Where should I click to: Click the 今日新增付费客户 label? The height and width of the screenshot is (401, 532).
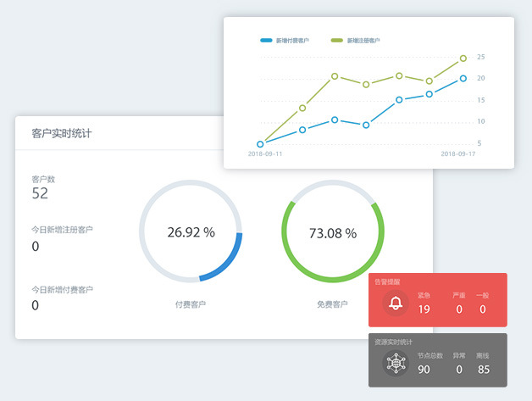(62, 289)
